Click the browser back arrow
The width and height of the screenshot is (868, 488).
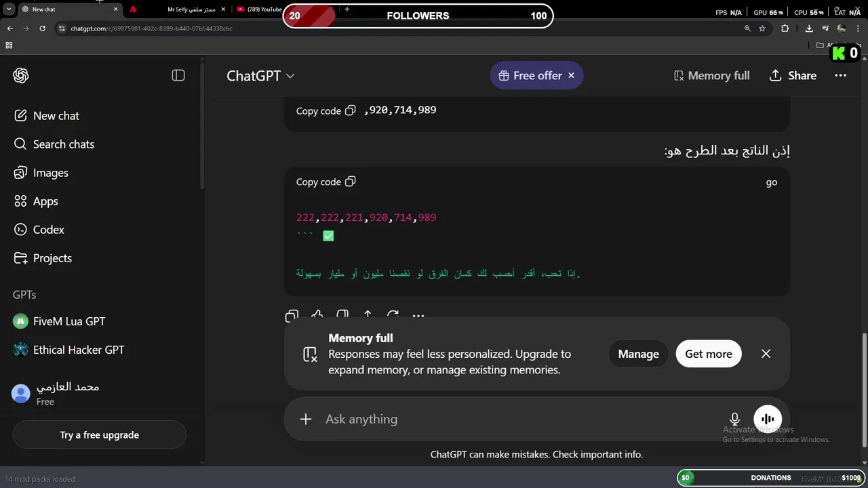click(9, 28)
